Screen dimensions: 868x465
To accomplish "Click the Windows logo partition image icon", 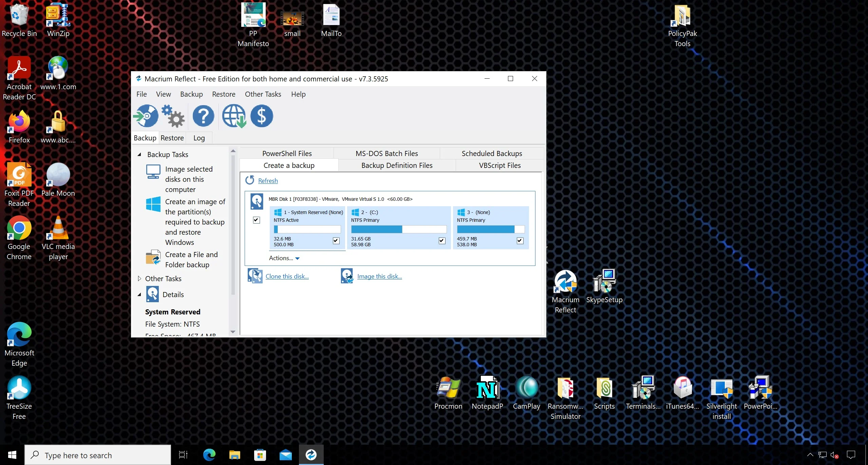I will coord(153,204).
